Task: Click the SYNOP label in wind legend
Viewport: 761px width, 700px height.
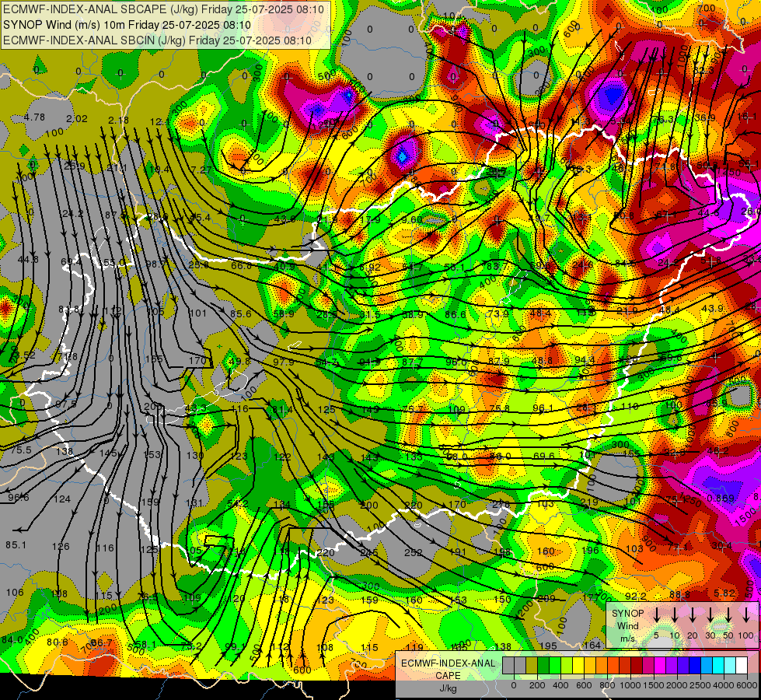Action: tap(627, 614)
